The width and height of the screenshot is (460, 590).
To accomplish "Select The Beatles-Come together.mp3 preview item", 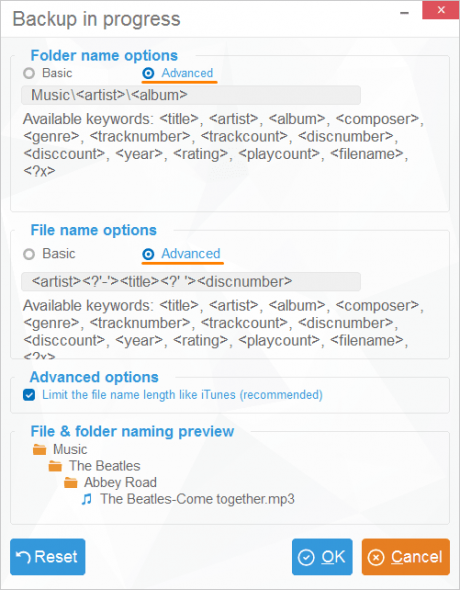I will click(x=197, y=499).
